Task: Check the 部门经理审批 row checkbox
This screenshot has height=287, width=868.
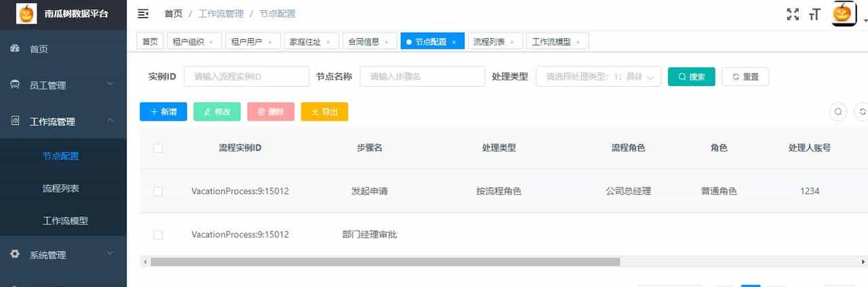Action: 158,235
